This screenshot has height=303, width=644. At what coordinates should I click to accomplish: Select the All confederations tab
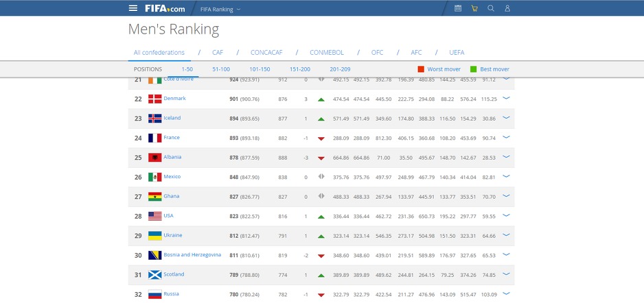(x=159, y=53)
